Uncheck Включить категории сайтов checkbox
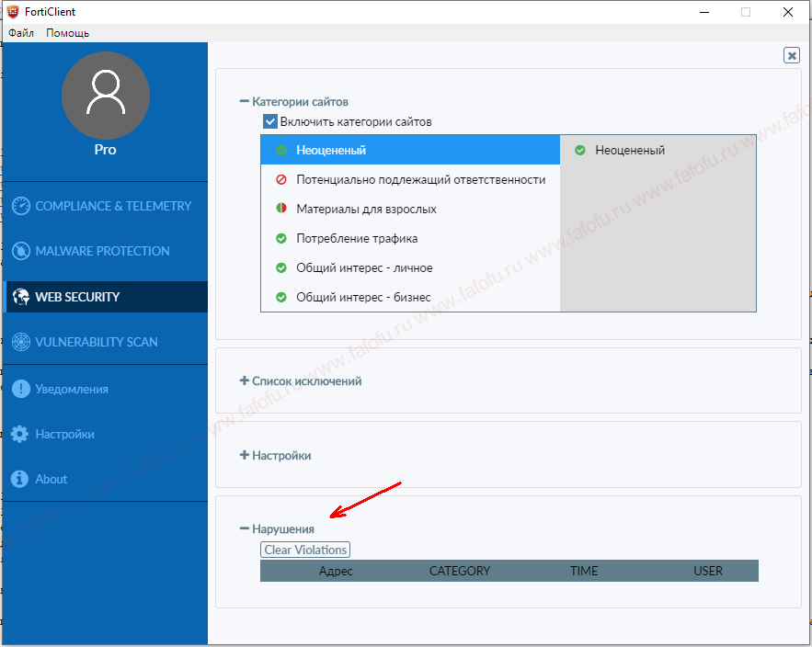 (269, 121)
